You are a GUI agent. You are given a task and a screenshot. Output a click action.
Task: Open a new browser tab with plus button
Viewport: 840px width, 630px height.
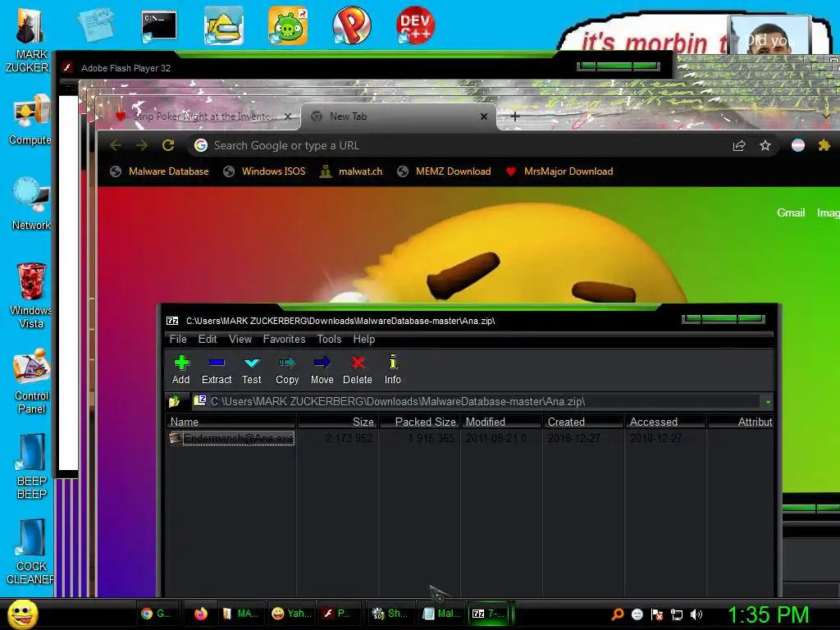pyautogui.click(x=515, y=116)
